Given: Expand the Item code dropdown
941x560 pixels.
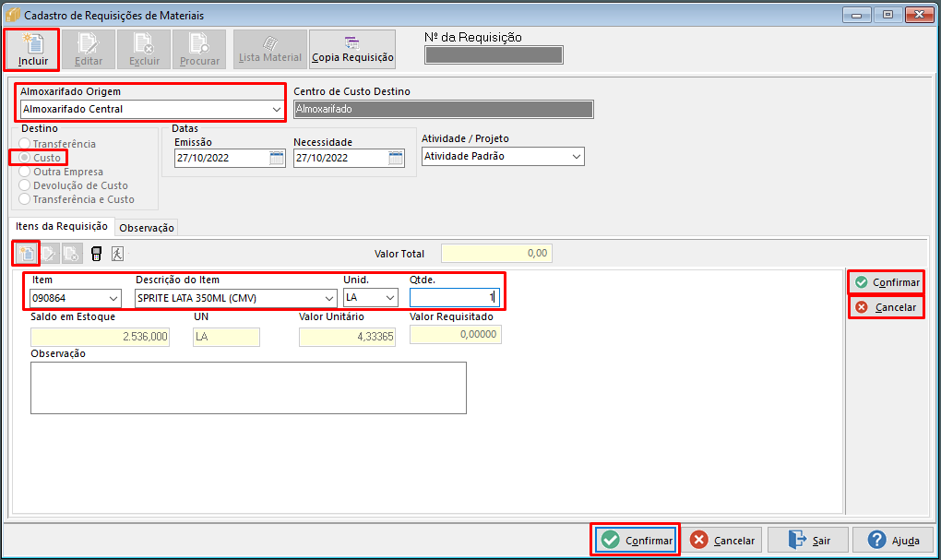Looking at the screenshot, I should tap(113, 298).
